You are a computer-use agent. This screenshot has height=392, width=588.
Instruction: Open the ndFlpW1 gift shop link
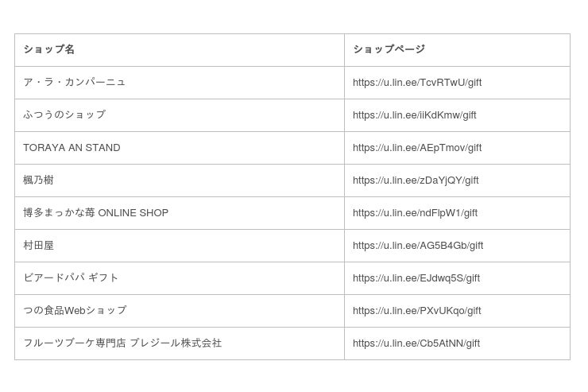tap(415, 213)
